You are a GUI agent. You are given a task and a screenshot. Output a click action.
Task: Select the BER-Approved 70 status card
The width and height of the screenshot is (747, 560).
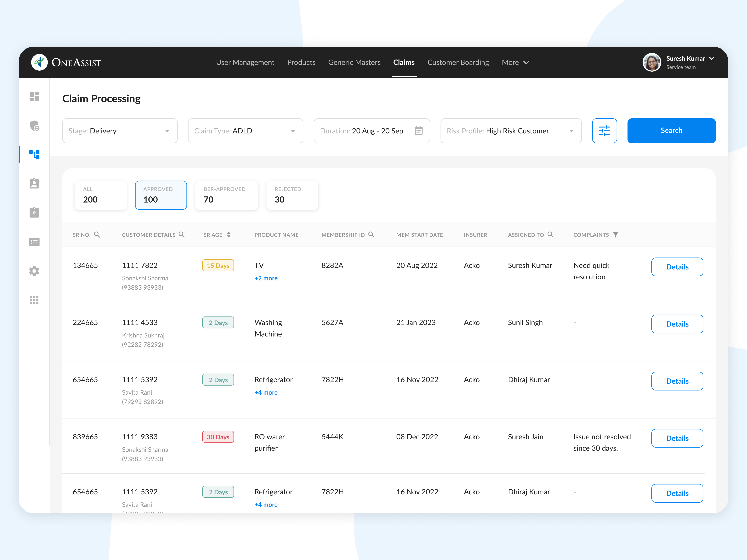(227, 195)
